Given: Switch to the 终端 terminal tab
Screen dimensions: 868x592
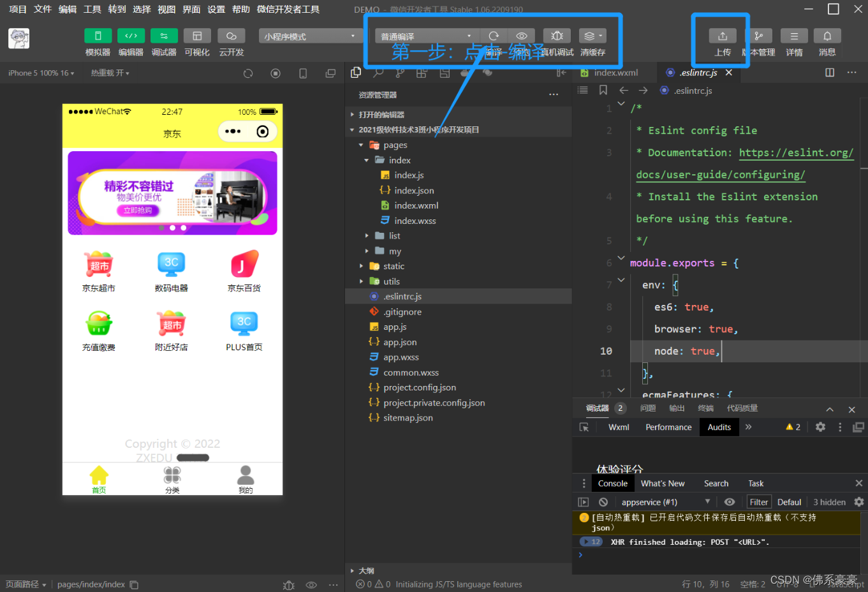Looking at the screenshot, I should (706, 408).
